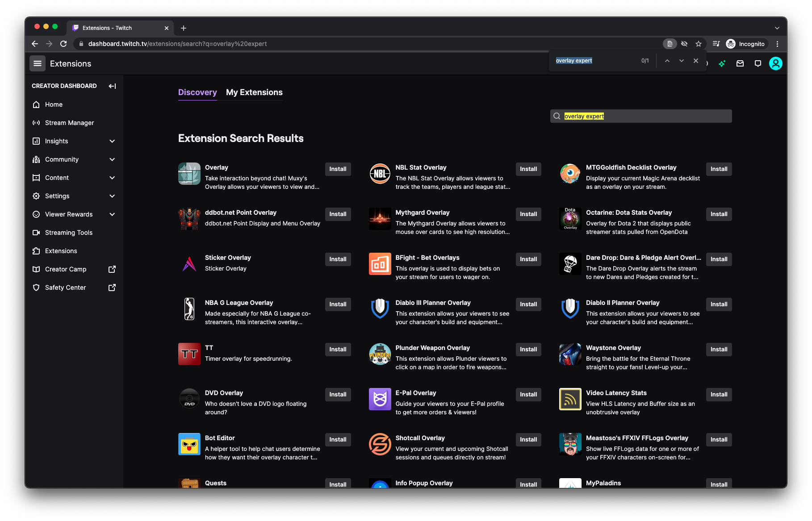
Task: Bookmark this page with the star icon
Action: tap(699, 44)
